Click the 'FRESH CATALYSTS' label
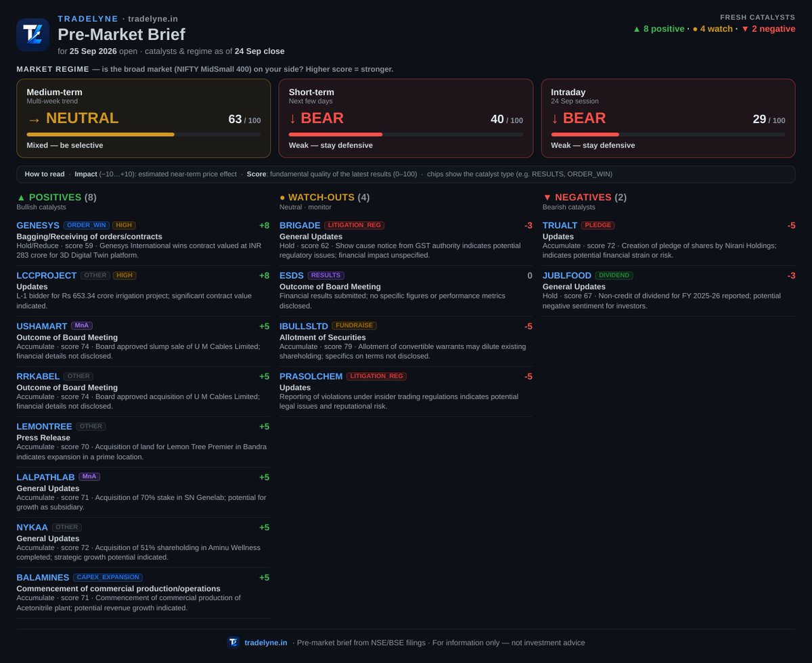Image resolution: width=812 pixels, height=663 pixels. [x=757, y=17]
